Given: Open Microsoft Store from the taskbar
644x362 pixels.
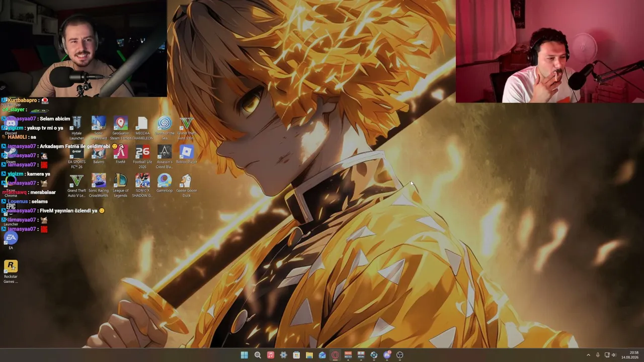Looking at the screenshot, I should pos(296,355).
